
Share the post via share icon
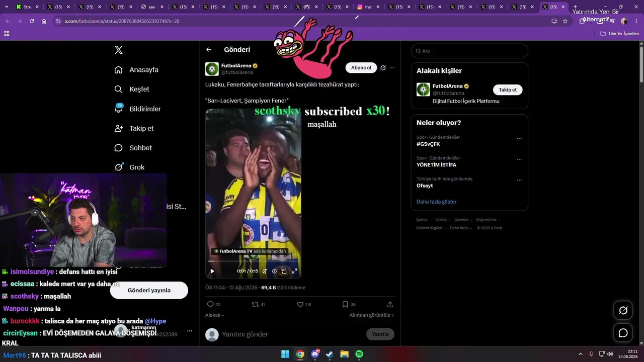point(390,304)
